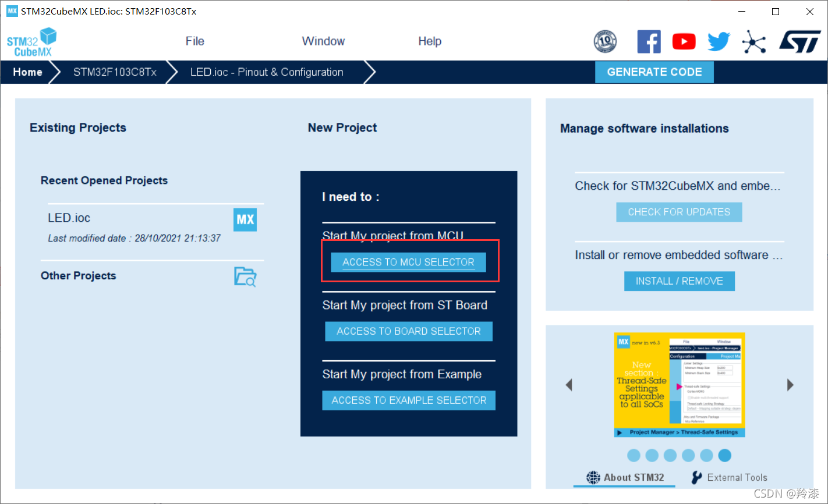The image size is (828, 504).
Task: Open the Twitter bird icon
Action: [x=719, y=42]
